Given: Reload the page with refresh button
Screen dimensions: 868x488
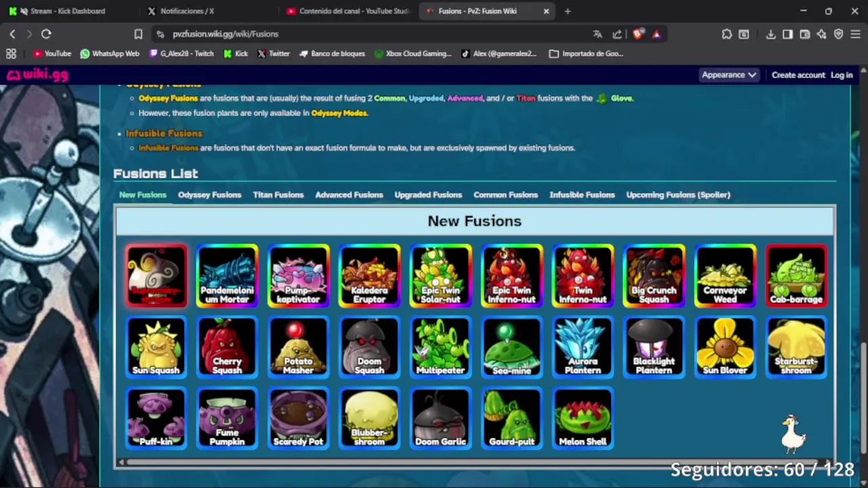Looking at the screenshot, I should [x=46, y=34].
